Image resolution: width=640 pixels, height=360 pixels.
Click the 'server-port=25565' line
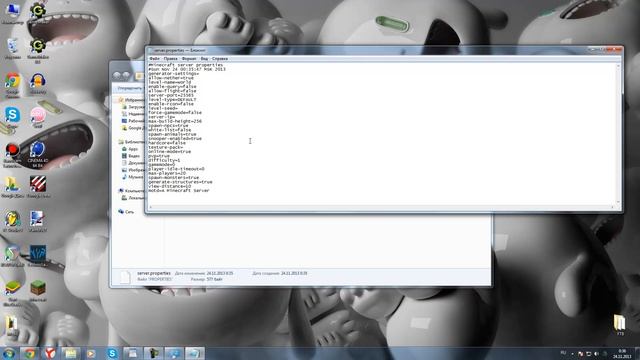click(x=171, y=95)
